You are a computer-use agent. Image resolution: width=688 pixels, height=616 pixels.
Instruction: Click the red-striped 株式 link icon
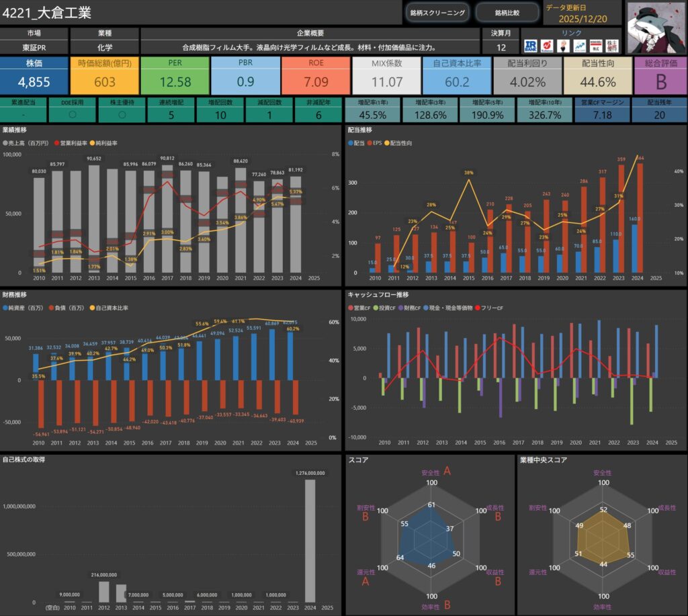pyautogui.click(x=595, y=45)
